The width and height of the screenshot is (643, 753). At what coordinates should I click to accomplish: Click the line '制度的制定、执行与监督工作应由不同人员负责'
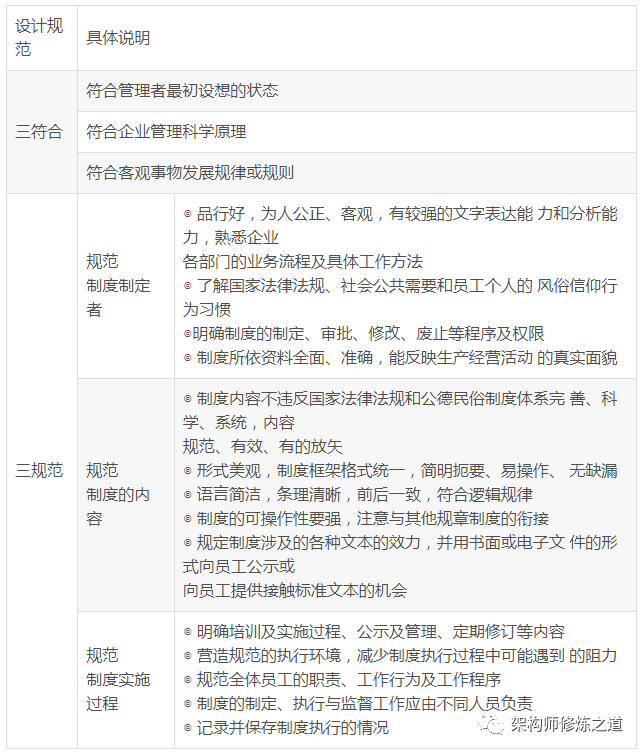358,704
